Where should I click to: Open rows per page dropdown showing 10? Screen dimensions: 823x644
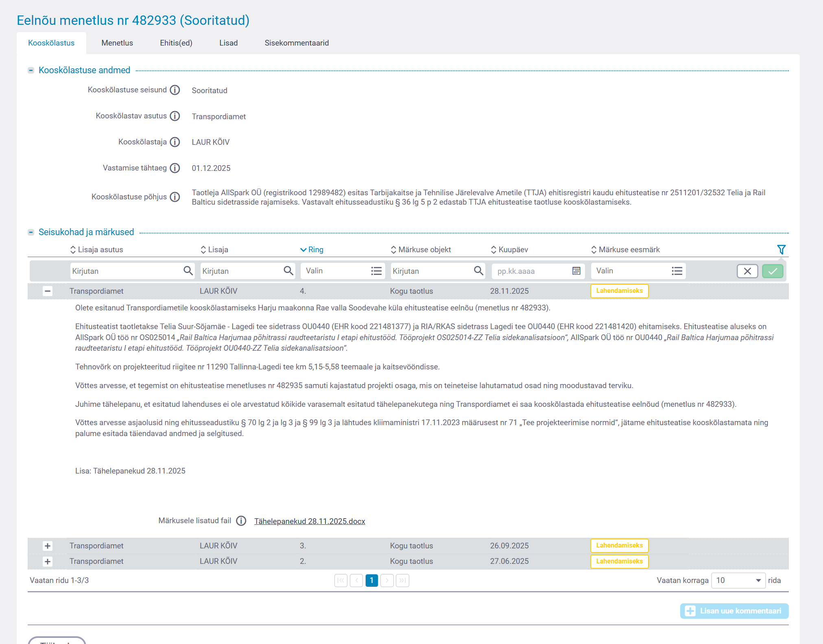pos(738,580)
